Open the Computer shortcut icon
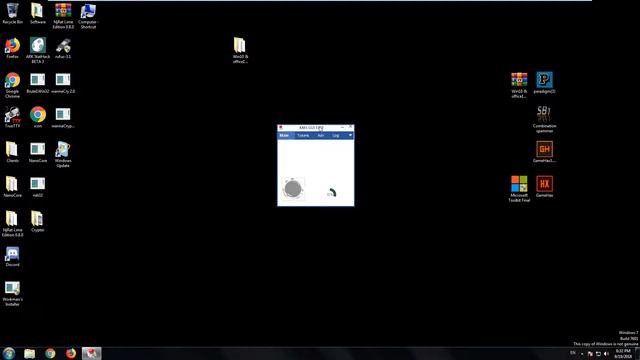640x360 pixels. [x=88, y=16]
